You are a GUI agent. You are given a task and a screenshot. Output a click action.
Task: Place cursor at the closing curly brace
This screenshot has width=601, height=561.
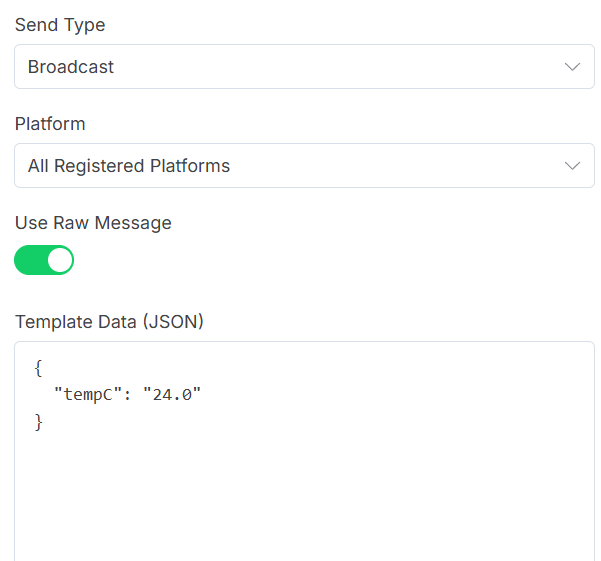click(x=38, y=422)
